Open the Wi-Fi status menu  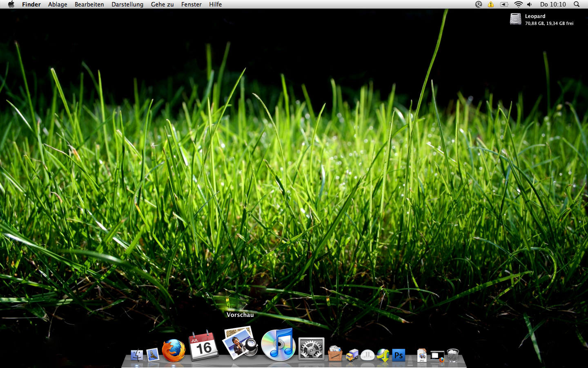pyautogui.click(x=518, y=4)
